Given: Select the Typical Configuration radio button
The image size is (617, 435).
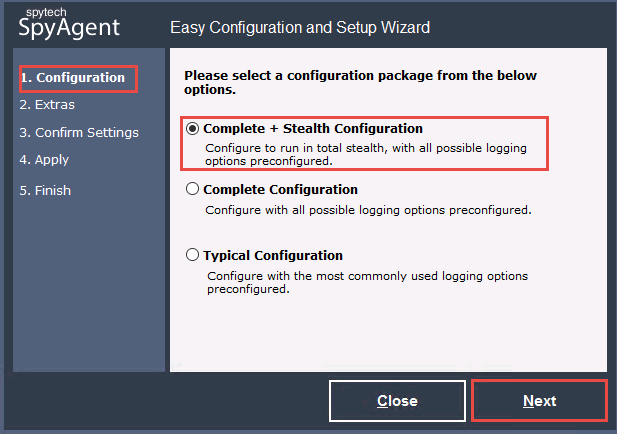Looking at the screenshot, I should pos(192,255).
